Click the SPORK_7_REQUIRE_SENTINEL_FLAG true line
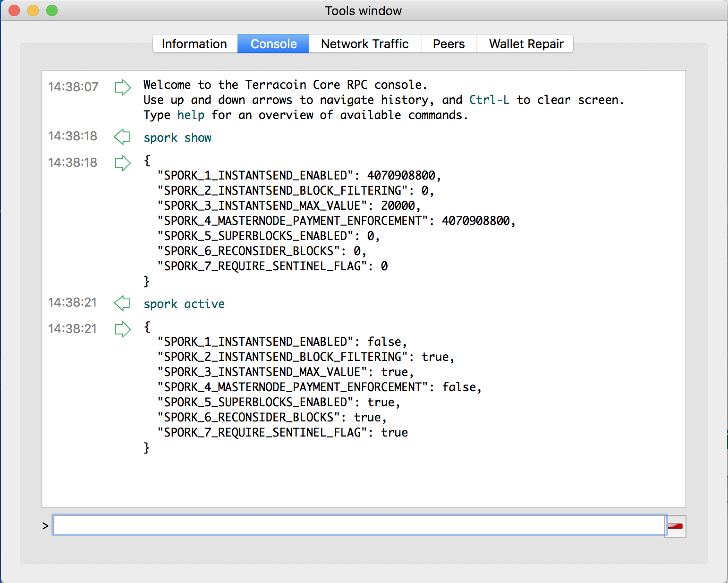Screen dimensions: 728x583 pos(283,433)
